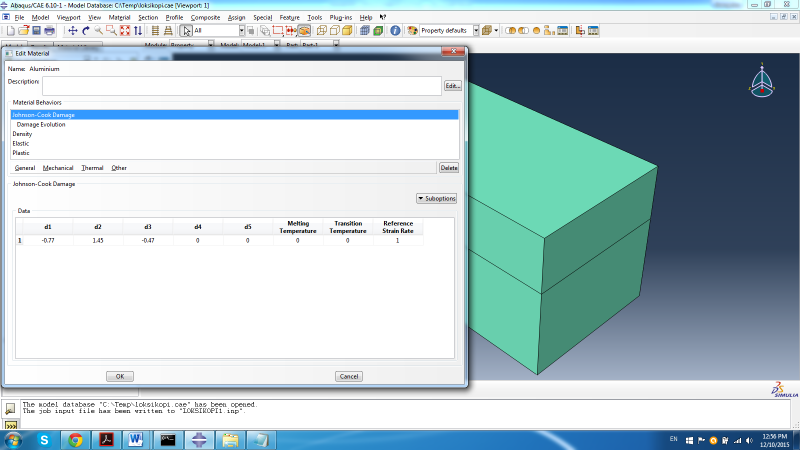
Task: Select the Magnify View tool
Action: (x=98, y=31)
